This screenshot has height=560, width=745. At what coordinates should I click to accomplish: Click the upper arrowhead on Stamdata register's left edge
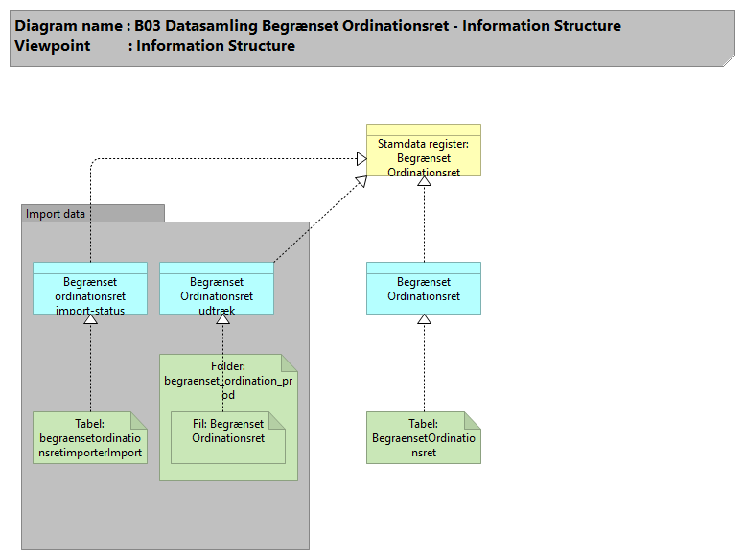click(361, 158)
